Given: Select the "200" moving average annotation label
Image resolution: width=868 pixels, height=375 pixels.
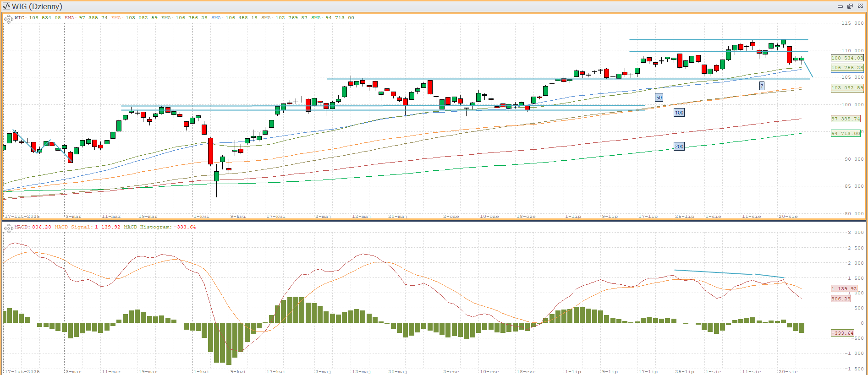Looking at the screenshot, I should tap(679, 147).
